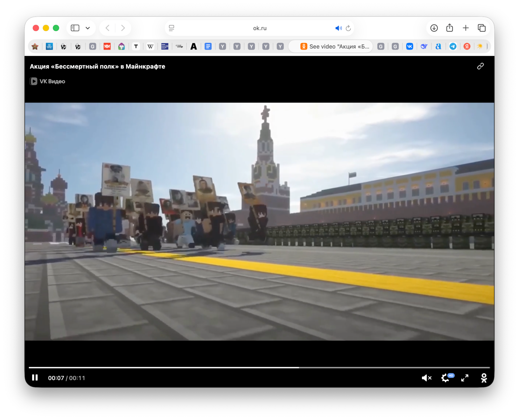
Task: Select the active See video tab
Action: click(331, 46)
